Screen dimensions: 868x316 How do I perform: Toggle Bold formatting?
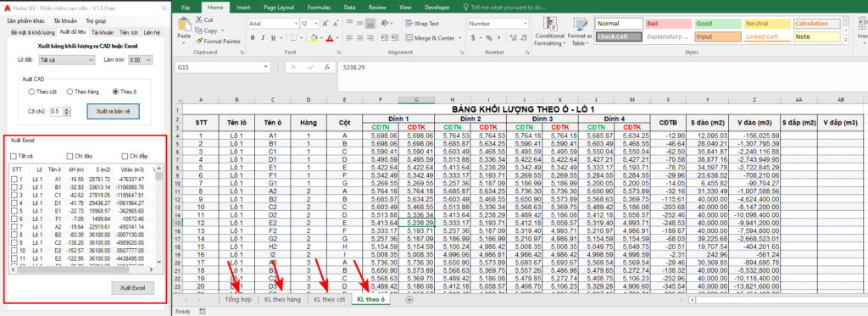point(253,38)
